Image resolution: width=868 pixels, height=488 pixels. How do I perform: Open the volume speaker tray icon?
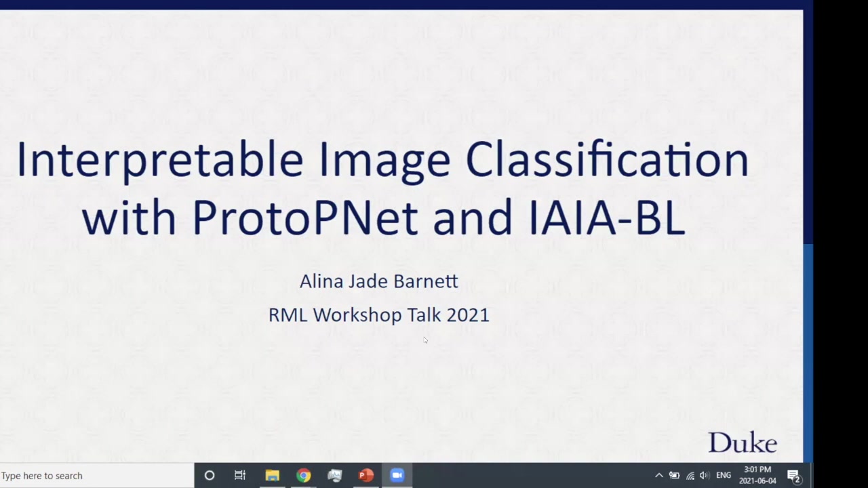705,476
